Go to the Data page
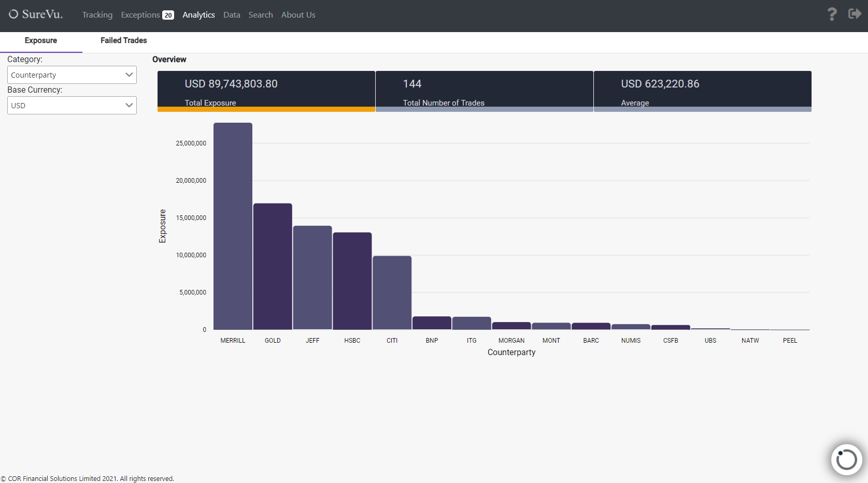868x483 pixels. click(232, 15)
